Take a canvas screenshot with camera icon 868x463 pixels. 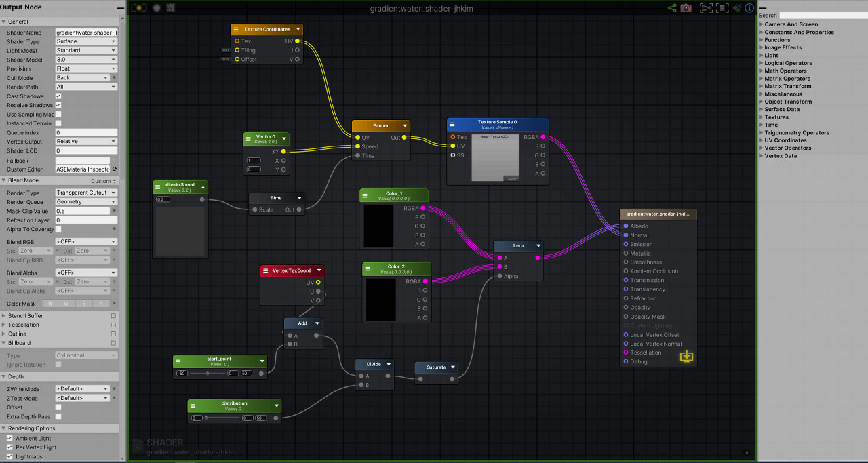[686, 8]
